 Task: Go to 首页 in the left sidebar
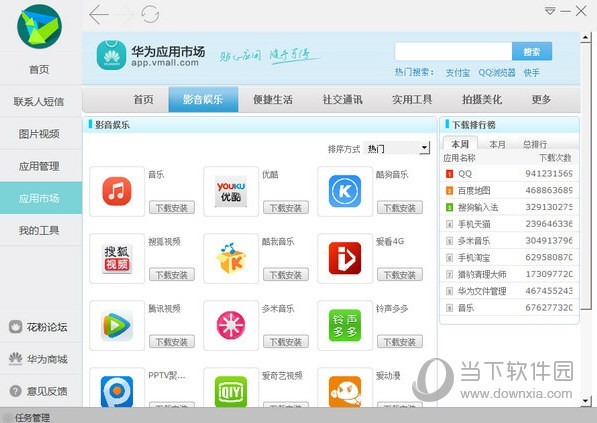click(39, 69)
